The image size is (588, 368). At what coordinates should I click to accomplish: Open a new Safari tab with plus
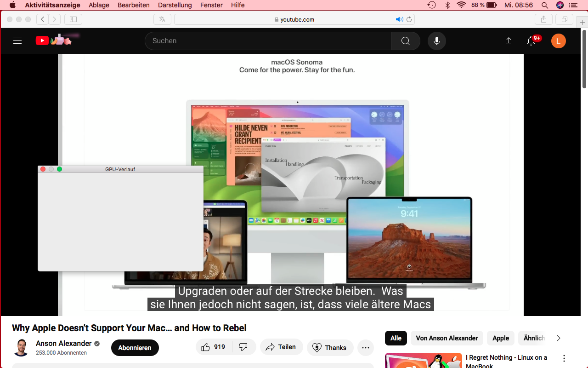(582, 23)
